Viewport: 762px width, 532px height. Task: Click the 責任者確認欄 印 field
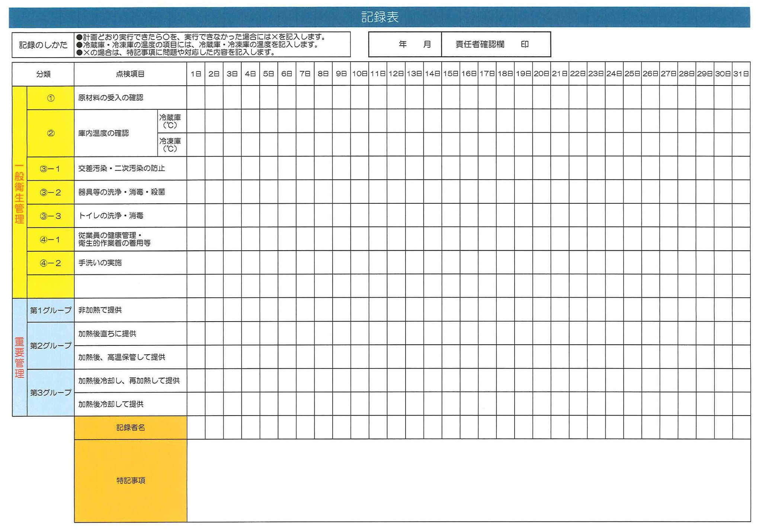click(x=496, y=44)
